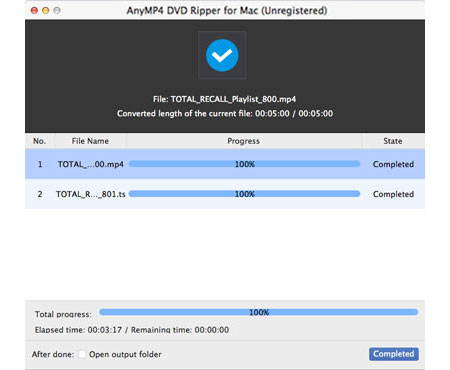450x370 pixels.
Task: Click the Total progress bar
Action: pos(259,312)
